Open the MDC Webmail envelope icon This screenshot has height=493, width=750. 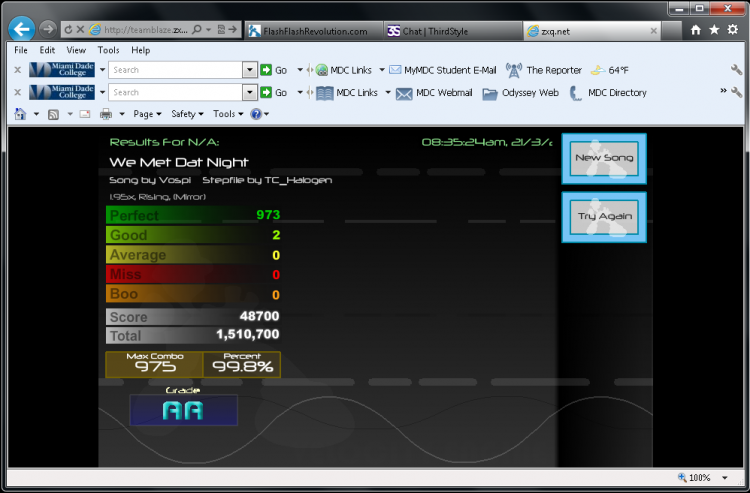[x=404, y=93]
